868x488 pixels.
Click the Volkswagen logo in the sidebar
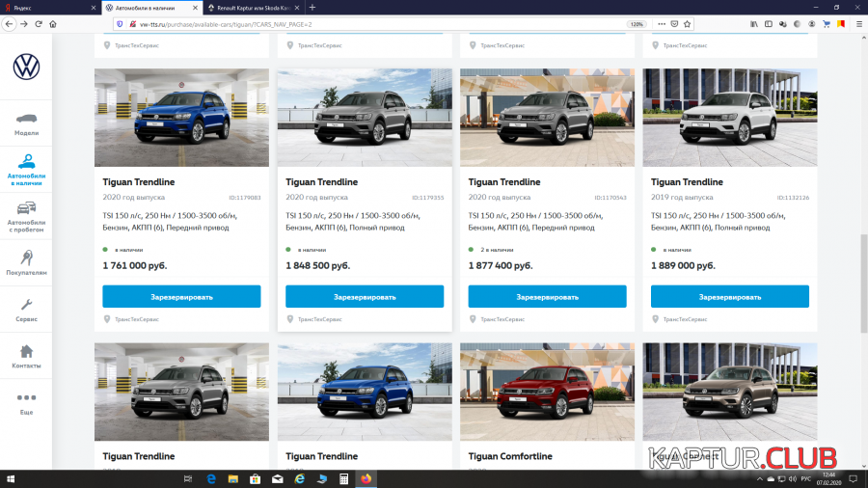click(x=26, y=67)
